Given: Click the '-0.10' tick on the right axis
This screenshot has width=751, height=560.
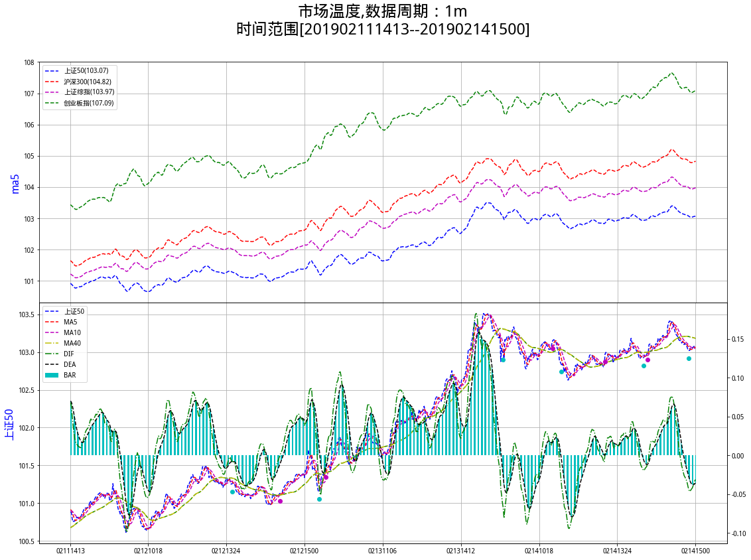Looking at the screenshot, I should tap(738, 533).
